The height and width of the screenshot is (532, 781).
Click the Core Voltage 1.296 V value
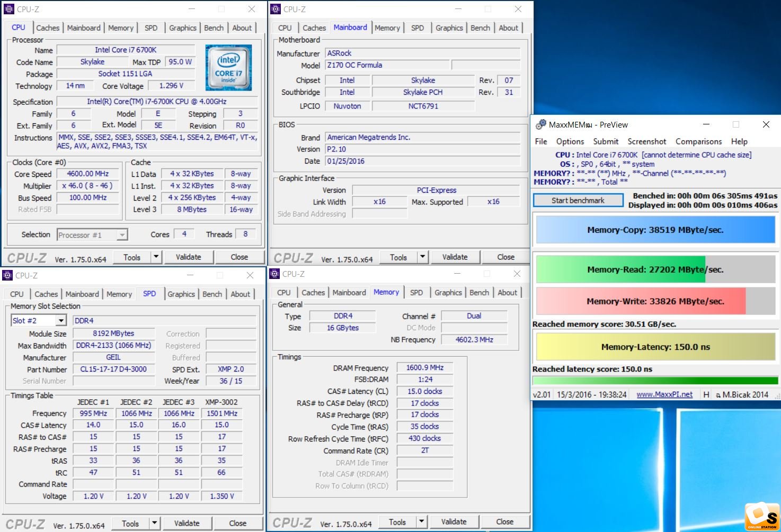coord(171,86)
